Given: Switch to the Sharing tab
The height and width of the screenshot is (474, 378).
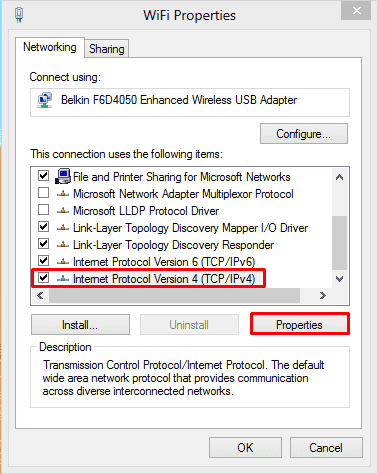Looking at the screenshot, I should pos(107,49).
